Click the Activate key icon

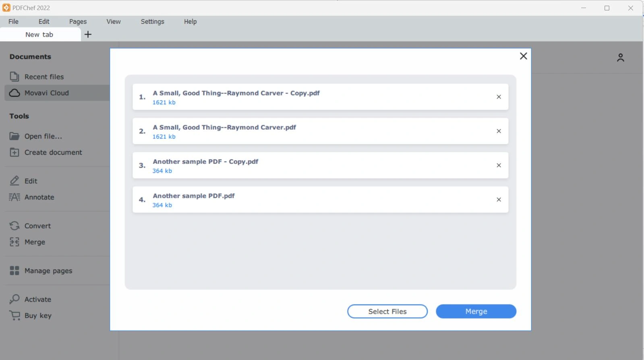click(14, 299)
